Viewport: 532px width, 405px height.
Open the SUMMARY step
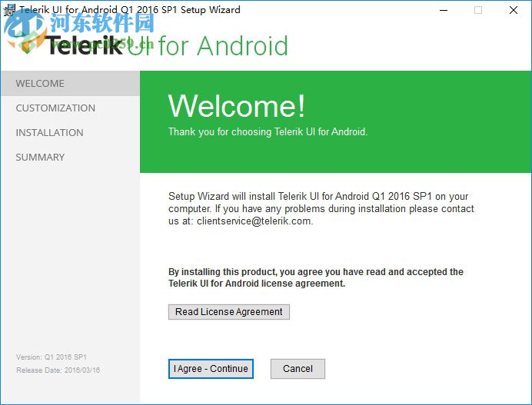[40, 158]
